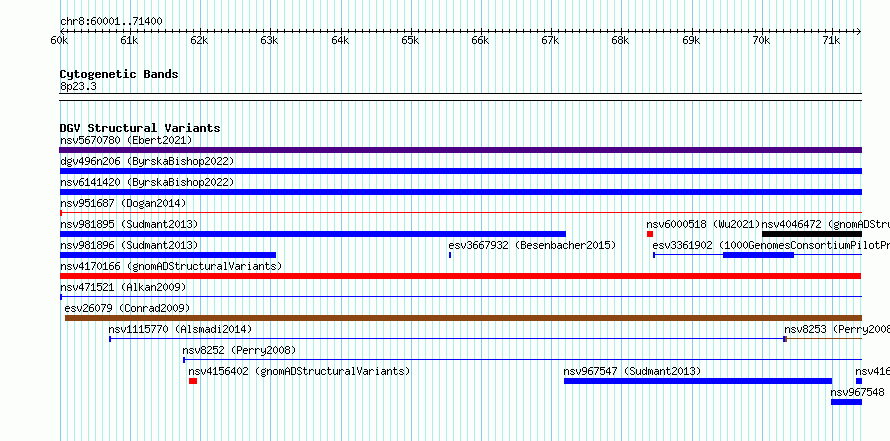Click the chr8:60001..71400 region label
This screenshot has height=441, width=890.
tap(111, 21)
